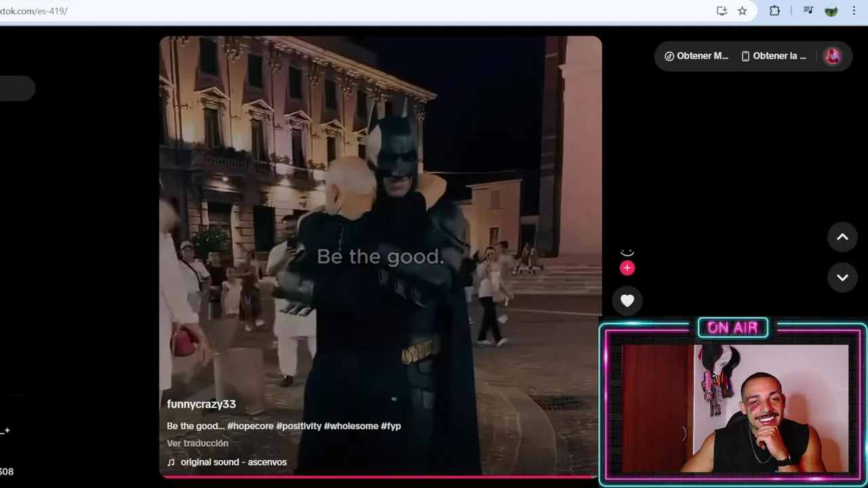
Task: Go to previous video with up arrow
Action: pos(842,237)
